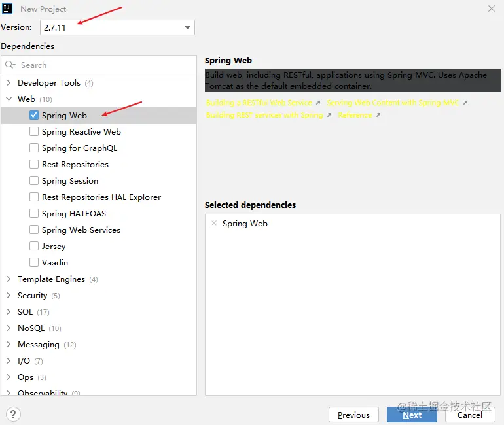Expand the NoSQL category
The width and height of the screenshot is (504, 425).
click(x=9, y=328)
